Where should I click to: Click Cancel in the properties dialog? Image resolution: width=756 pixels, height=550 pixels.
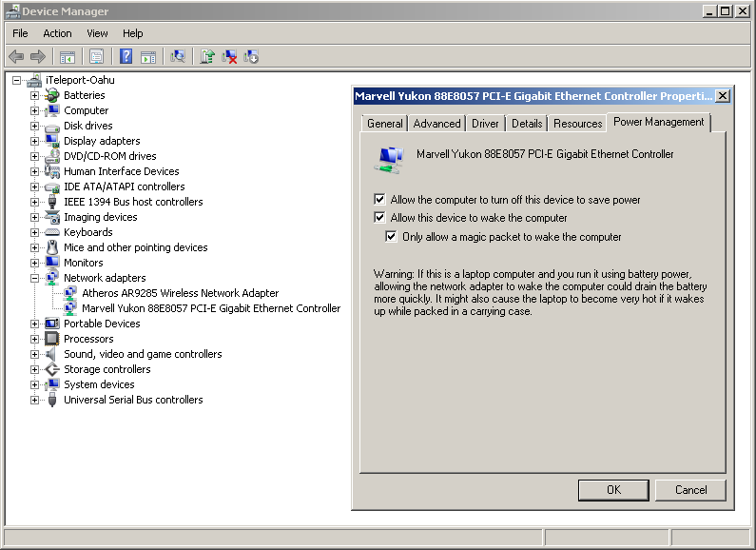(x=691, y=490)
